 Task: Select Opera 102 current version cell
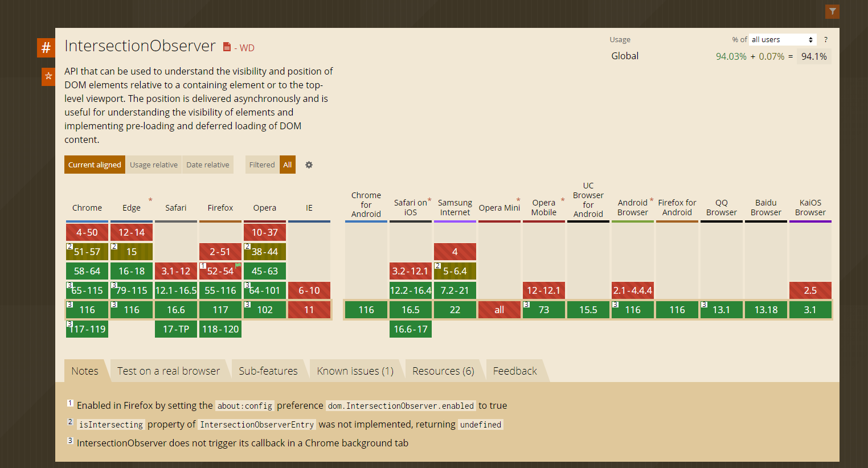(x=265, y=310)
